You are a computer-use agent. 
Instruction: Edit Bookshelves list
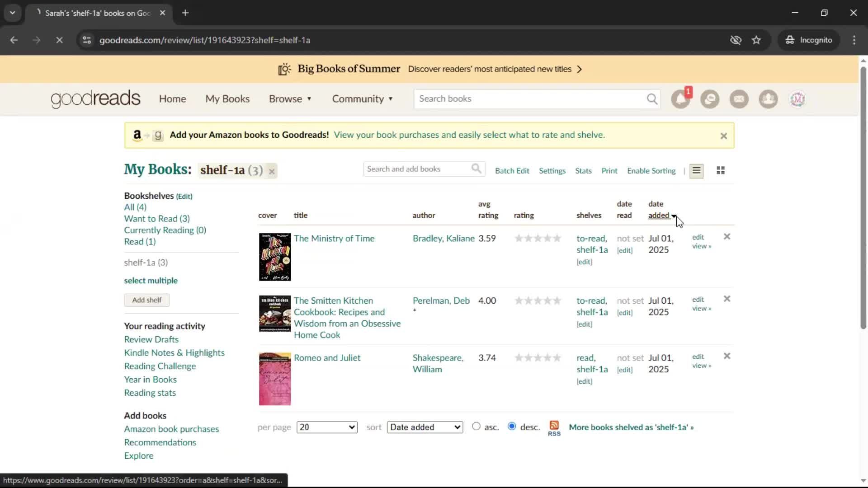[184, 197]
